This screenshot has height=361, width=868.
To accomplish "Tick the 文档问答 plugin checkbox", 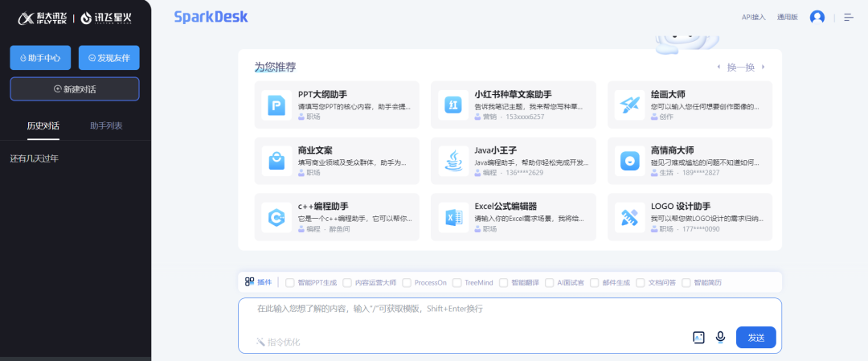I will [x=641, y=283].
